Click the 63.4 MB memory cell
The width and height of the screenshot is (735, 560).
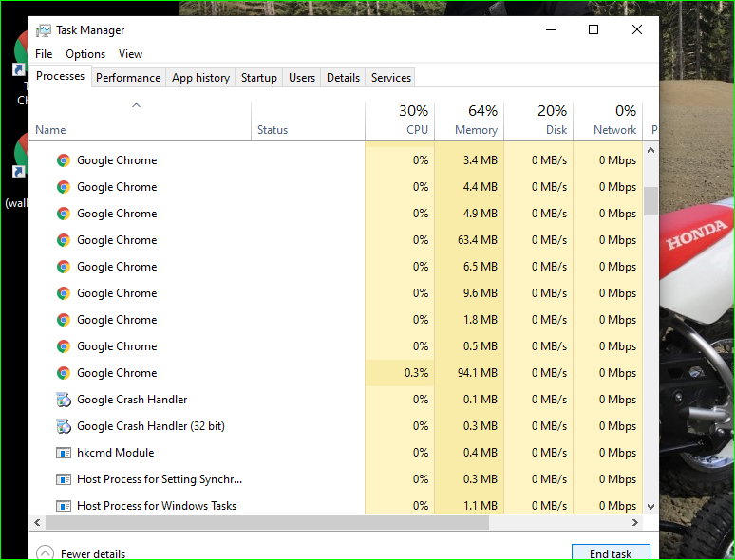click(469, 240)
